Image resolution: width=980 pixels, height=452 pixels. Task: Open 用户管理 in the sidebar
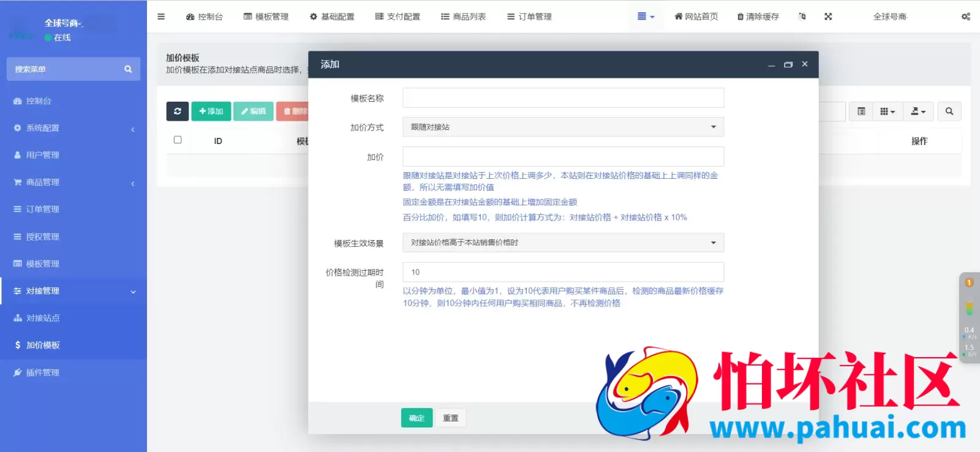tap(73, 155)
